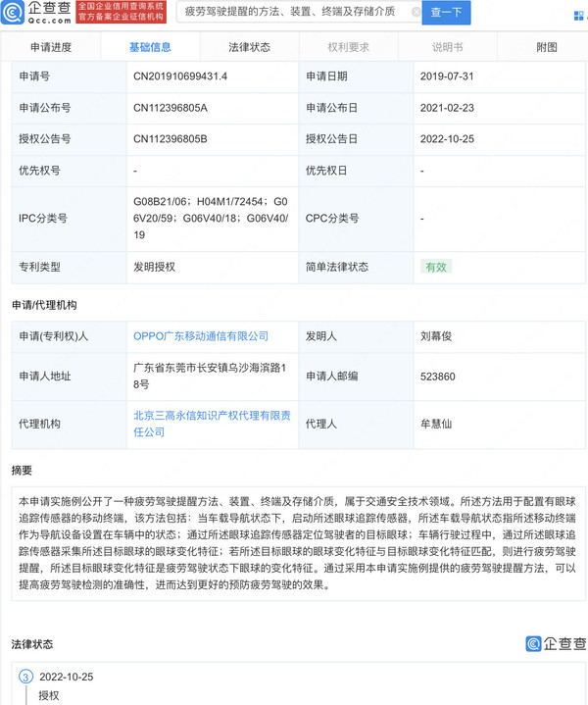Viewport: 588px width, 705px height.
Task: Select the patent type 发明授权
Action: pyautogui.click(x=154, y=267)
